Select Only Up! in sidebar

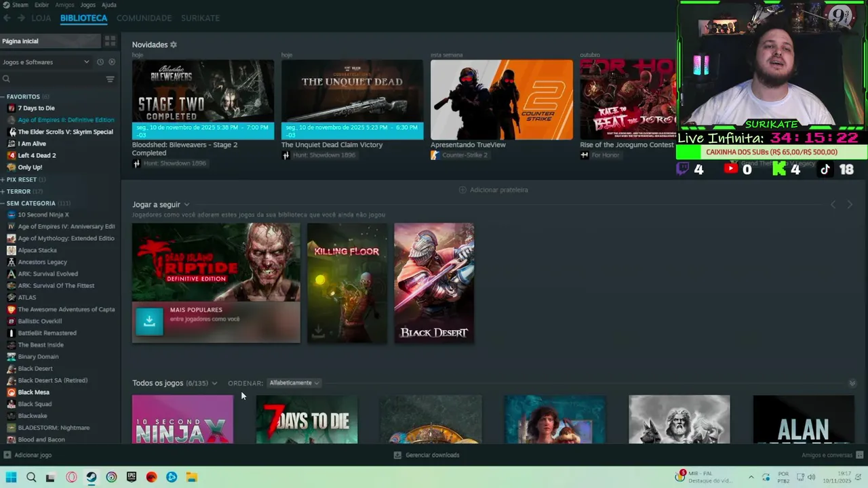click(30, 167)
